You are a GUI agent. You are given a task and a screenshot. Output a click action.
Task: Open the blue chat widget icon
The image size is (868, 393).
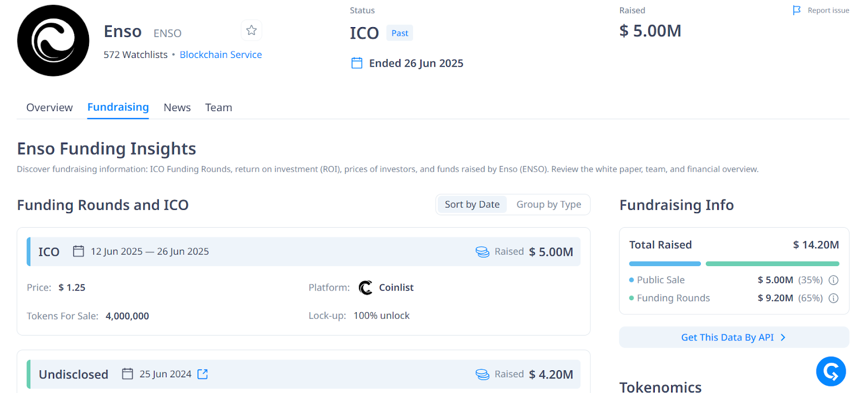pos(831,371)
